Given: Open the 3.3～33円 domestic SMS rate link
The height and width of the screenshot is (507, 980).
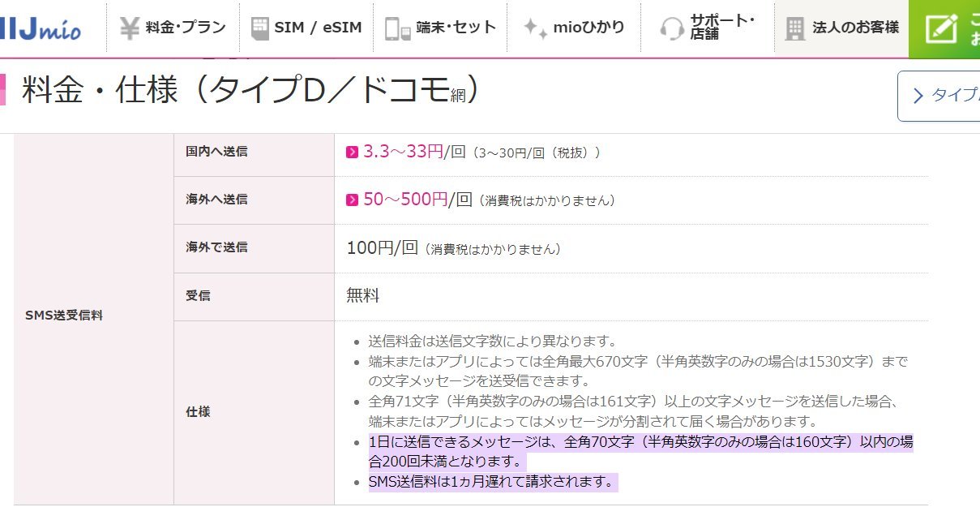Looking at the screenshot, I should point(402,152).
